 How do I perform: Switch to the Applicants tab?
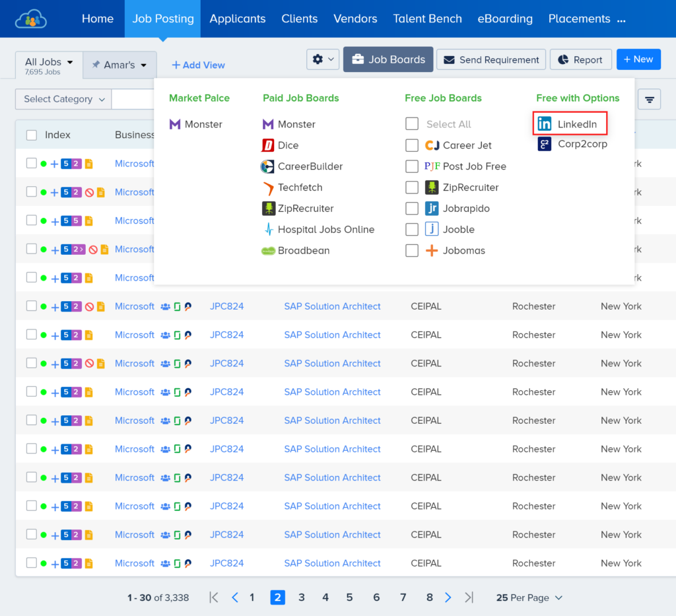[238, 18]
